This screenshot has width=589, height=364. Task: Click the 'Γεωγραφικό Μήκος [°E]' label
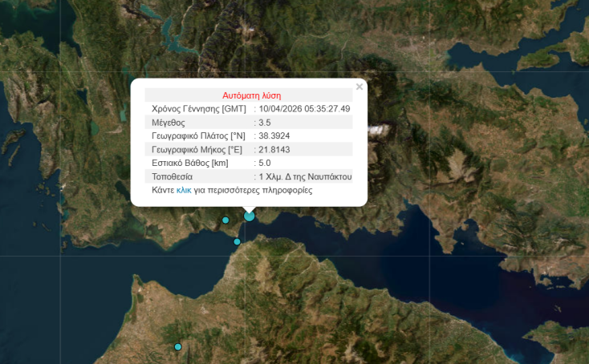(197, 150)
